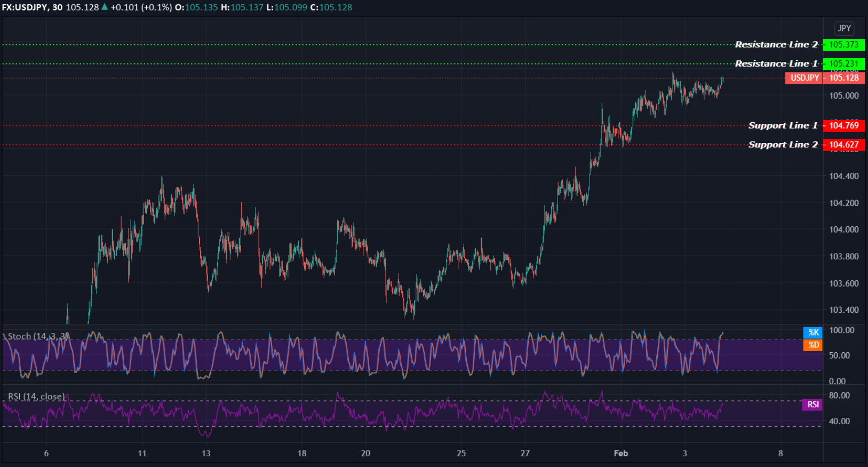Click the 103.800 price axis label

pyautogui.click(x=843, y=256)
